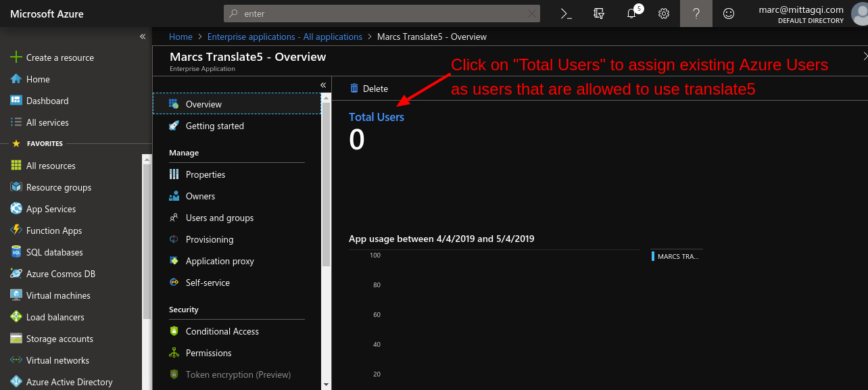This screenshot has width=868, height=390.
Task: Click the Home house icon in sidebar
Action: pos(16,79)
